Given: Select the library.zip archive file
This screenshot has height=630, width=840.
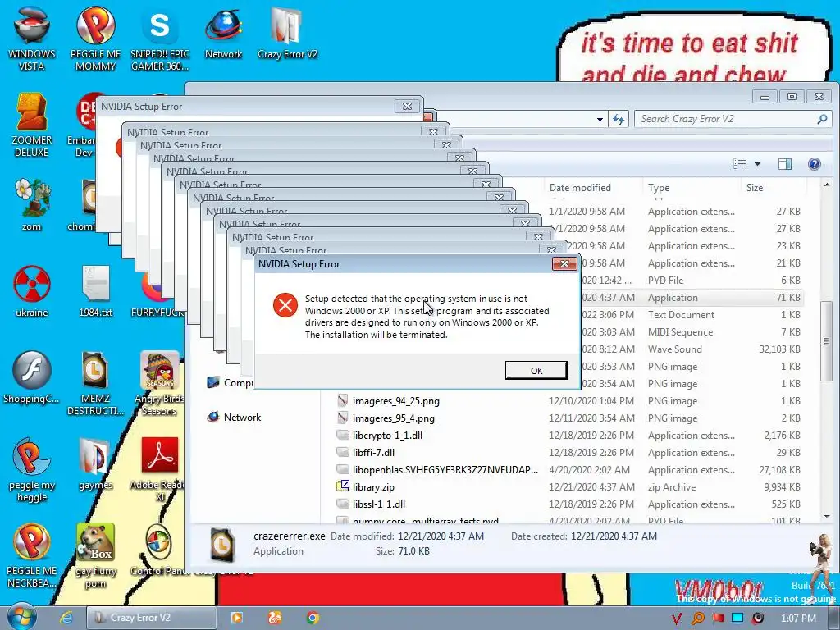Looking at the screenshot, I should pos(373,487).
